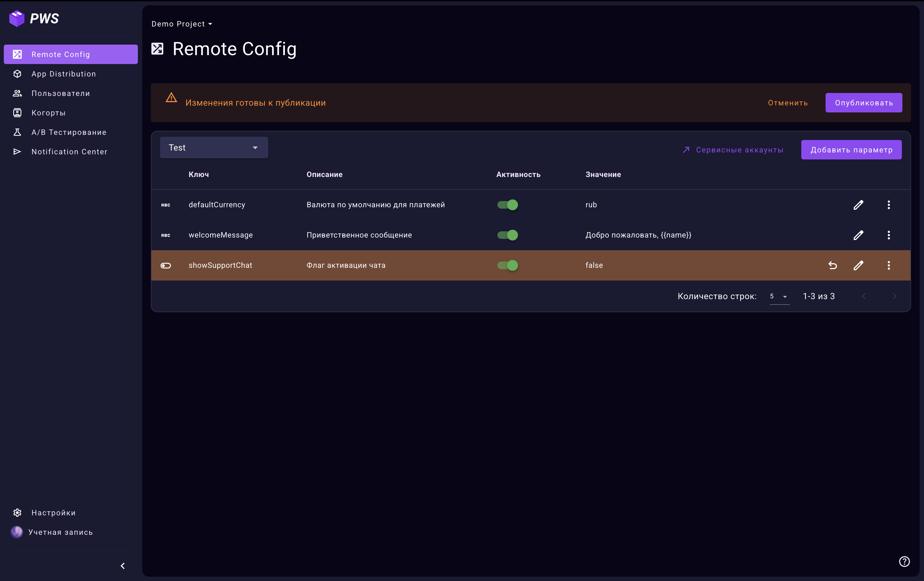
Task: Click the 1-3 из 3 pagination text
Action: (x=819, y=296)
